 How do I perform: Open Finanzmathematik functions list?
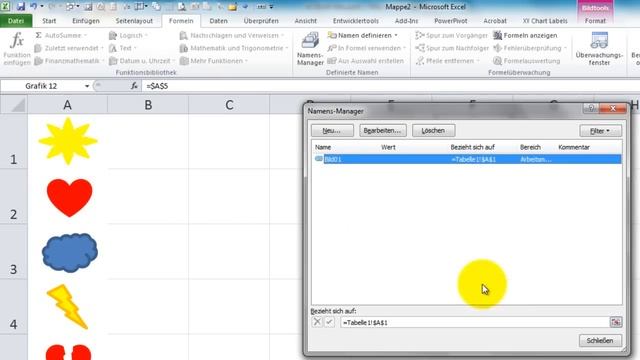click(69, 61)
